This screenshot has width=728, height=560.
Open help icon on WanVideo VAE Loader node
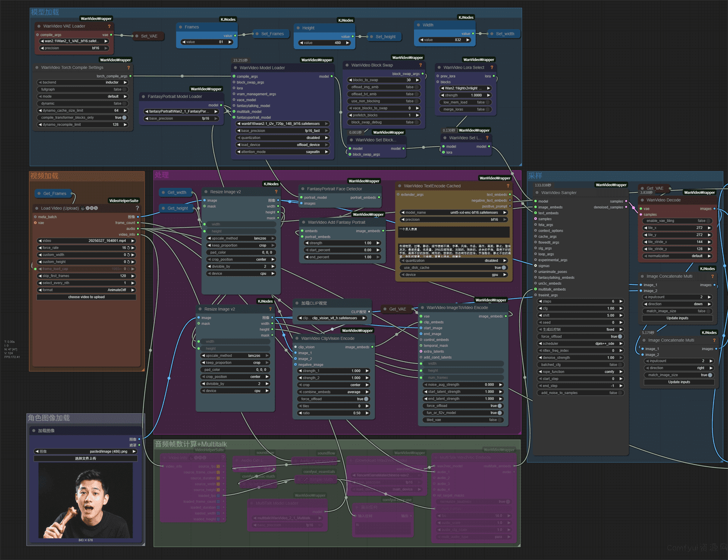109,26
